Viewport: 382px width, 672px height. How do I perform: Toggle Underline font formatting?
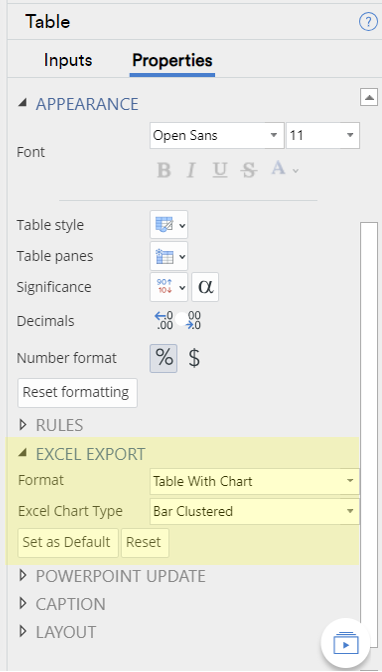click(x=220, y=170)
